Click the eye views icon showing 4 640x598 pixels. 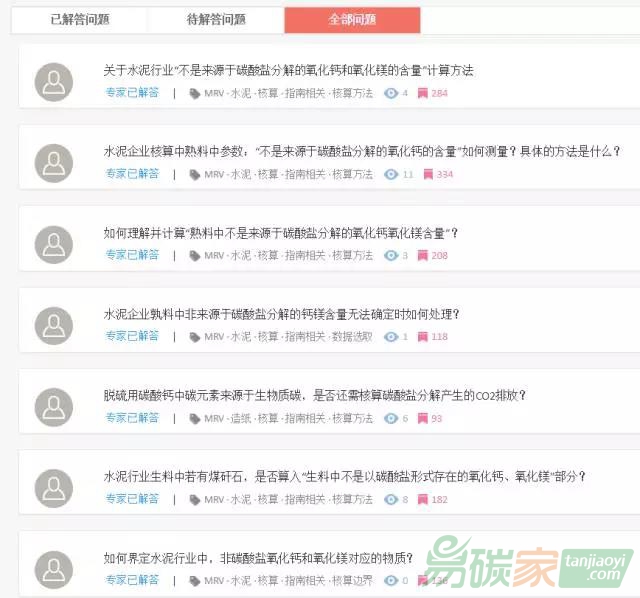click(391, 93)
